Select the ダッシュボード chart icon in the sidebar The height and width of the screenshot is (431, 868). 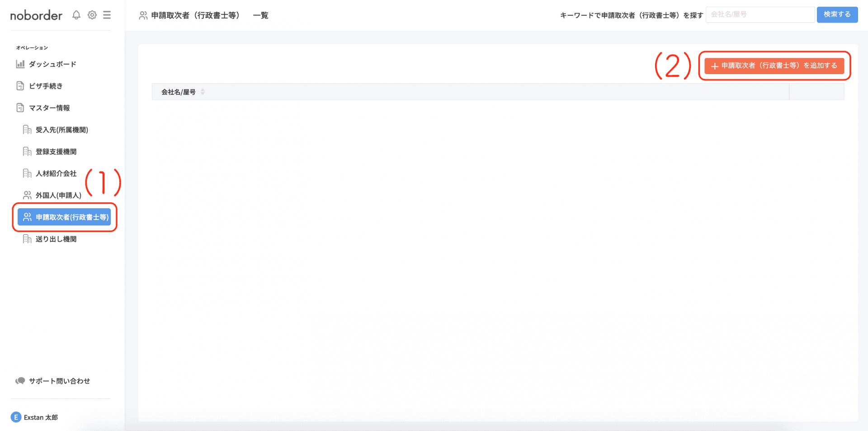(20, 64)
